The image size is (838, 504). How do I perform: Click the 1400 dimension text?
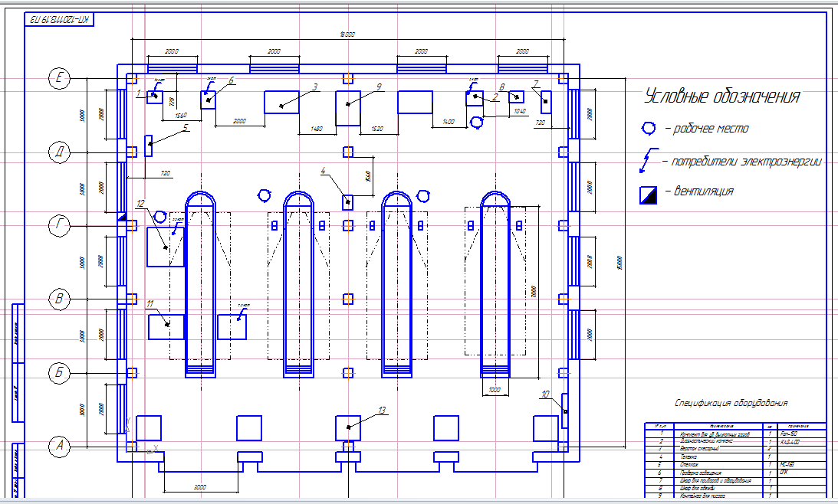[x=449, y=123]
